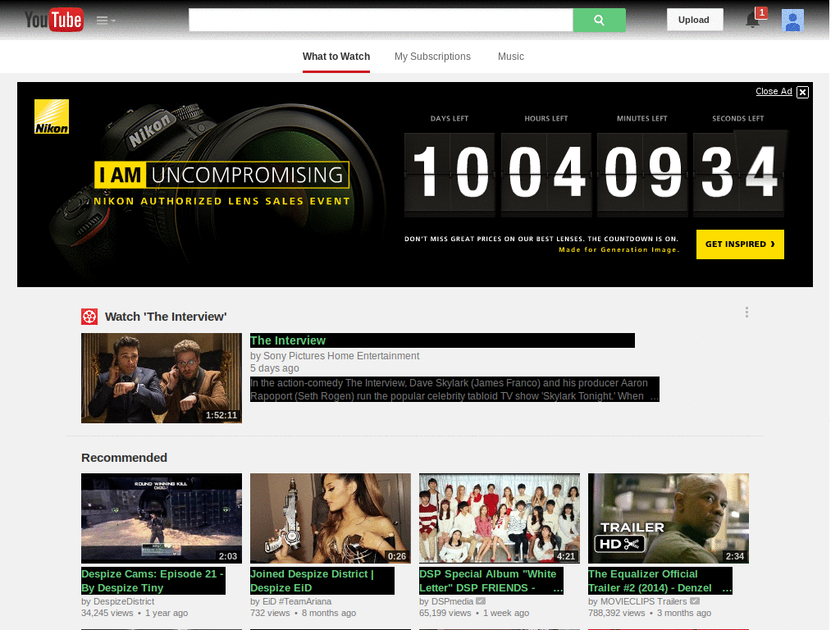The height and width of the screenshot is (630, 840).
Task: Click the Close Ad link
Action: tap(774, 91)
